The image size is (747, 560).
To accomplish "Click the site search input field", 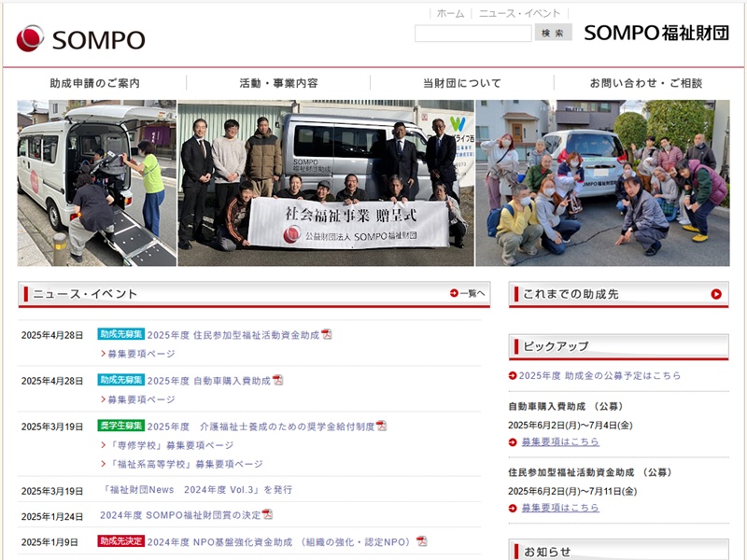I will point(473,34).
